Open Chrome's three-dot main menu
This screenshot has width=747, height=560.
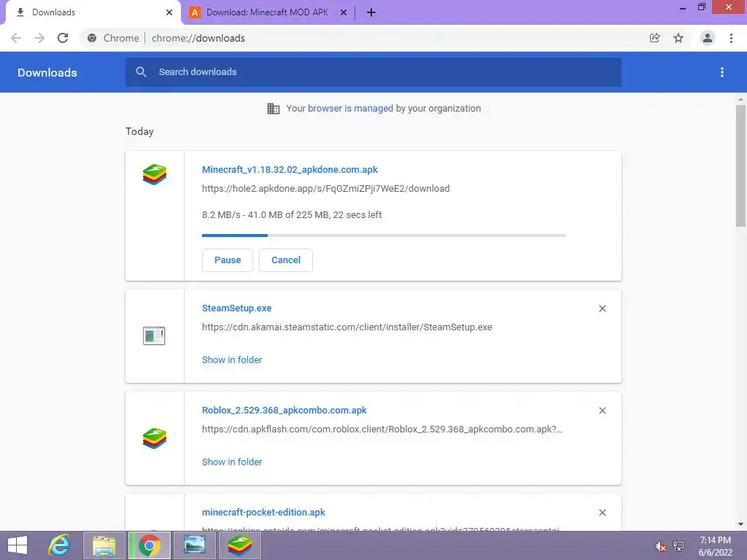(731, 38)
